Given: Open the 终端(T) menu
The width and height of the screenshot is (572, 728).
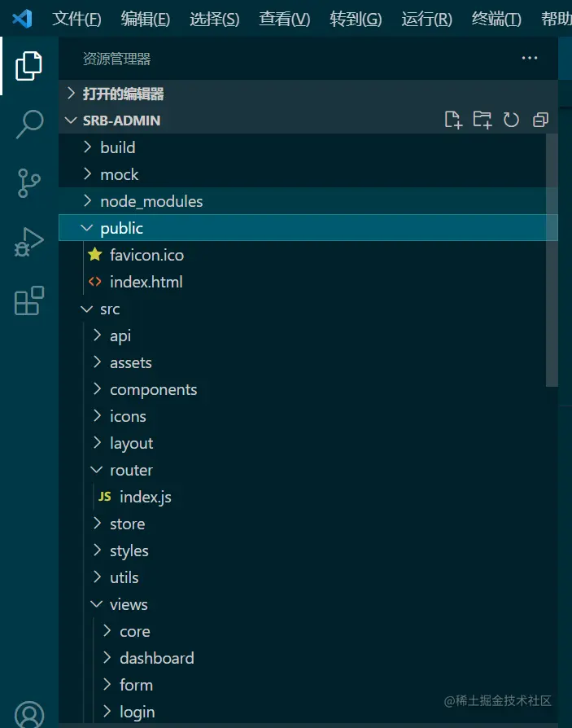Looking at the screenshot, I should click(x=496, y=19).
